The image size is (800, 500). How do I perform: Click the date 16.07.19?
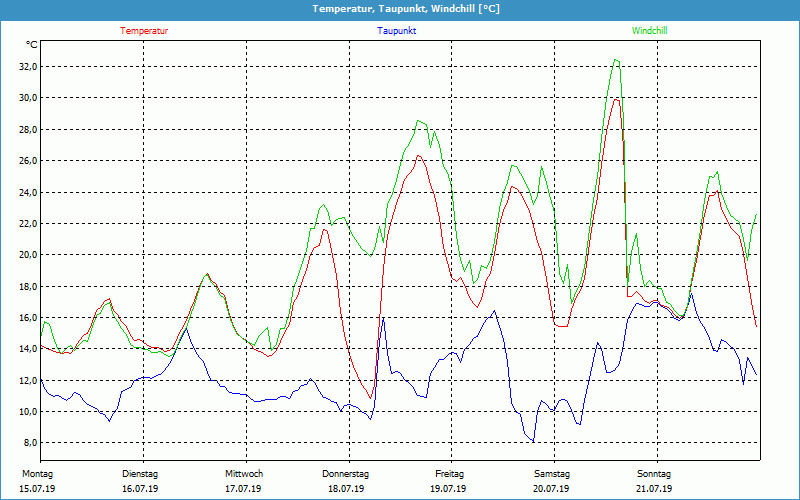pyautogui.click(x=140, y=489)
